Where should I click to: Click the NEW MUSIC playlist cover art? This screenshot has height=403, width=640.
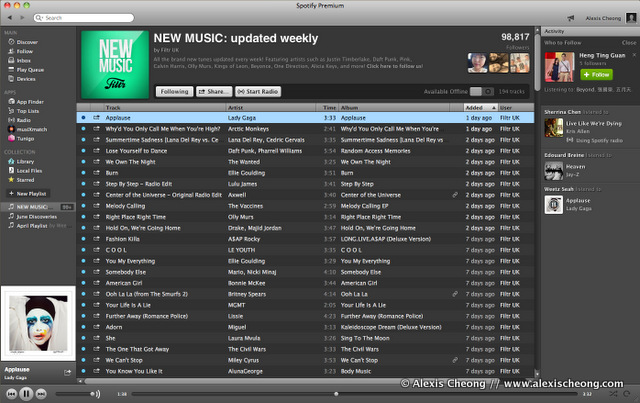(115, 65)
